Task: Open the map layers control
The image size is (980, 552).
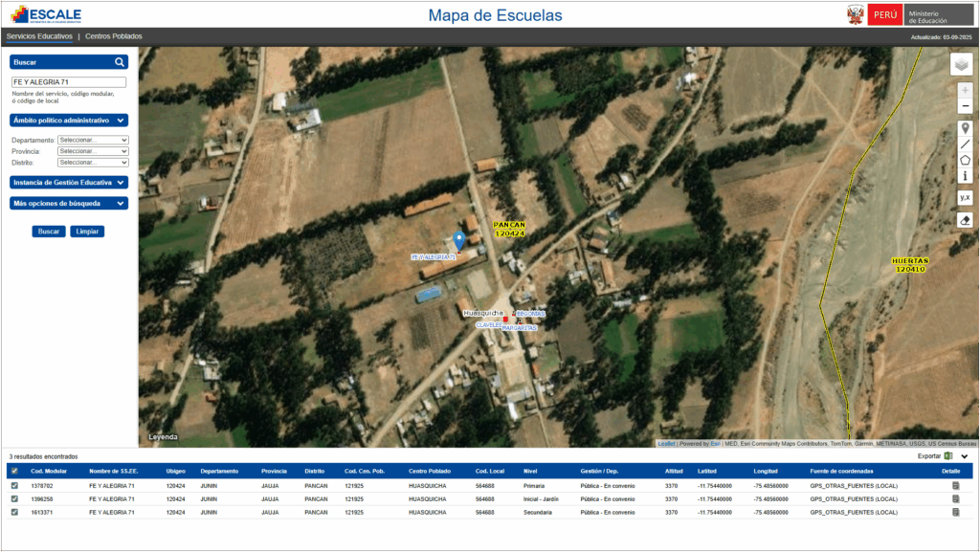Action: (962, 64)
